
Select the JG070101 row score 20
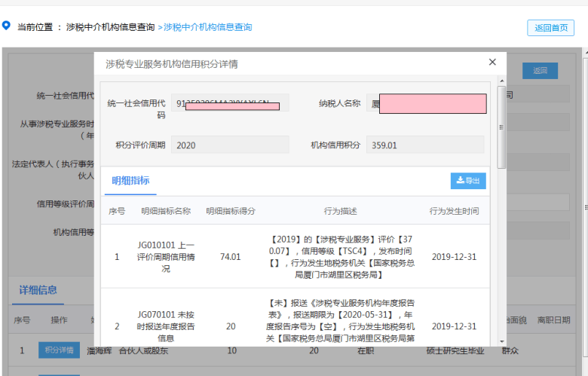tap(231, 326)
